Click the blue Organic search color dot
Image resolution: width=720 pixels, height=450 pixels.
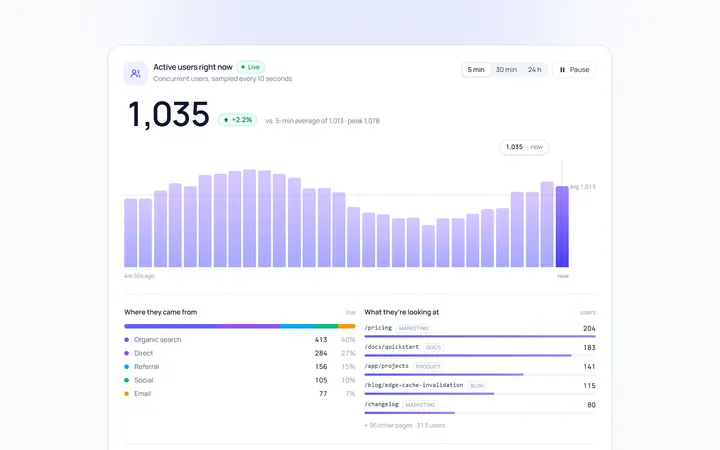click(x=127, y=340)
